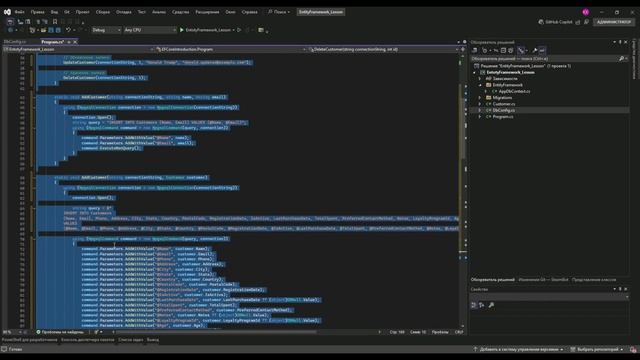This screenshot has height=360, width=640.
Task: Expand the Program.cs tree node
Action: click(x=480, y=117)
